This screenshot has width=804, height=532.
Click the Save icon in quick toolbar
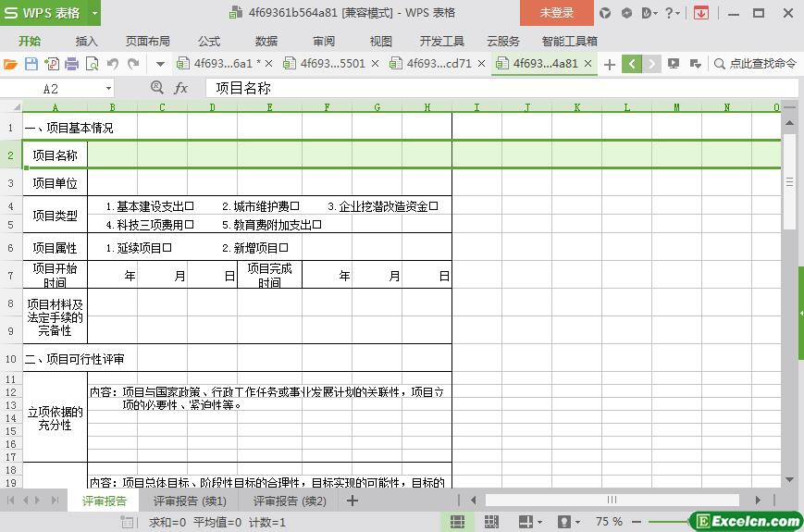click(x=31, y=64)
